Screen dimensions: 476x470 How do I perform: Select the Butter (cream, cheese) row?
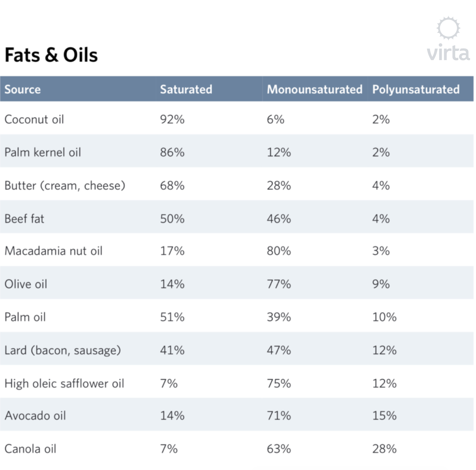(237, 185)
